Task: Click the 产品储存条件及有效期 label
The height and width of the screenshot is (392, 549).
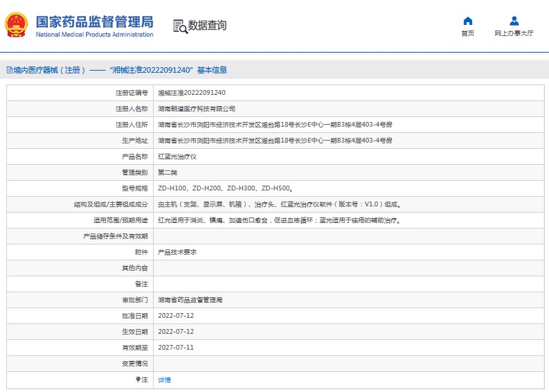Action: pos(115,236)
